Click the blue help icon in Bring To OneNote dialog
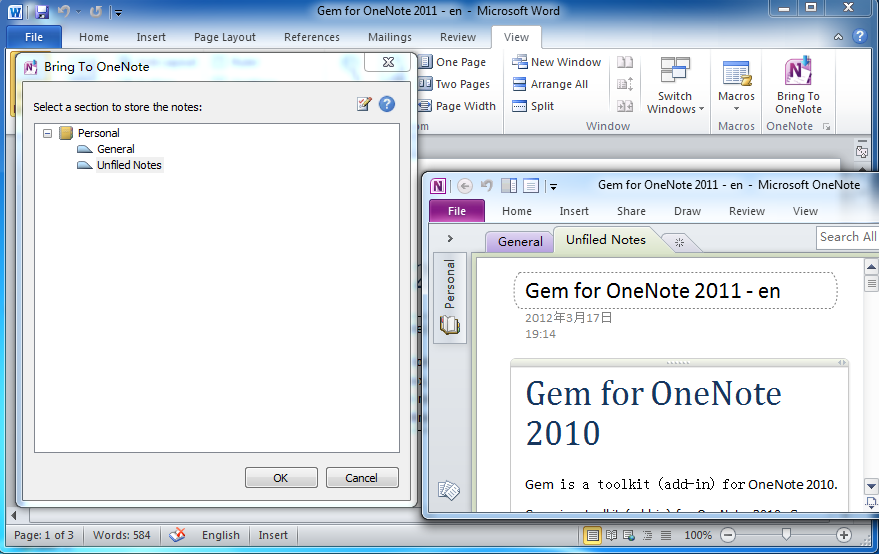This screenshot has height=554, width=879. coord(387,104)
